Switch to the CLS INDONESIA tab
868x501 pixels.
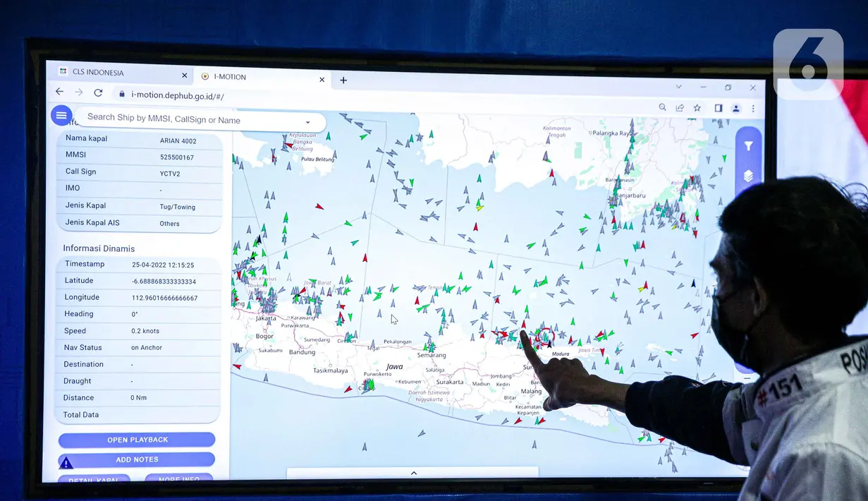point(123,73)
